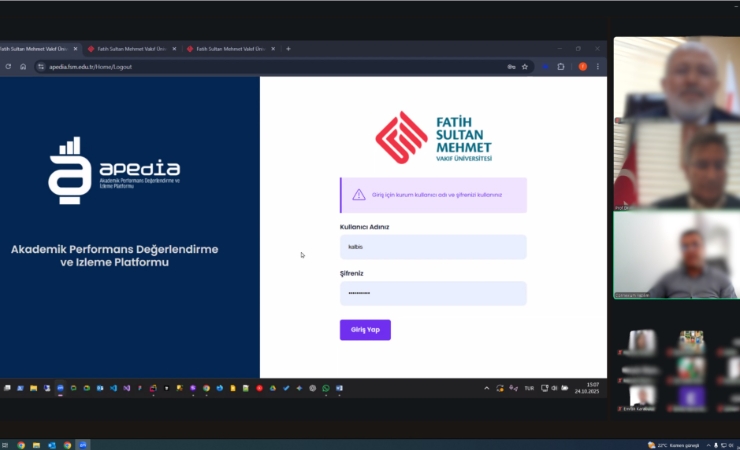Reload the page with the refresh icon
The image size is (740, 450).
coord(9,67)
